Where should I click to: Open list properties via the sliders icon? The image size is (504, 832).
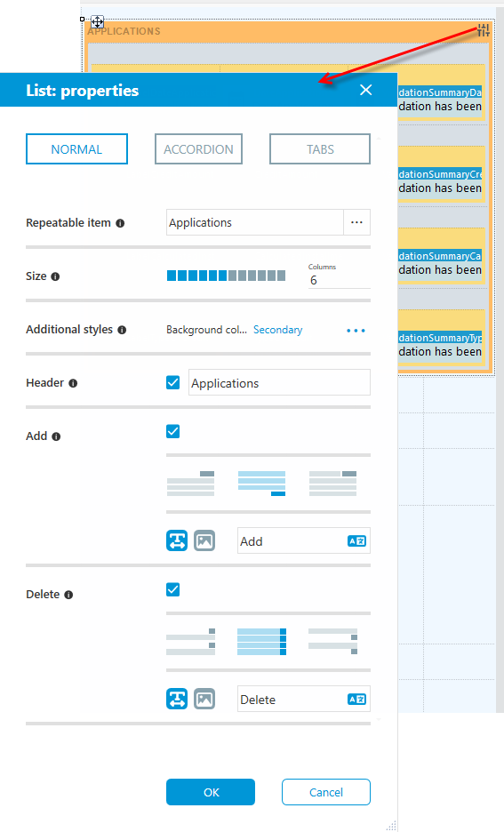483,30
